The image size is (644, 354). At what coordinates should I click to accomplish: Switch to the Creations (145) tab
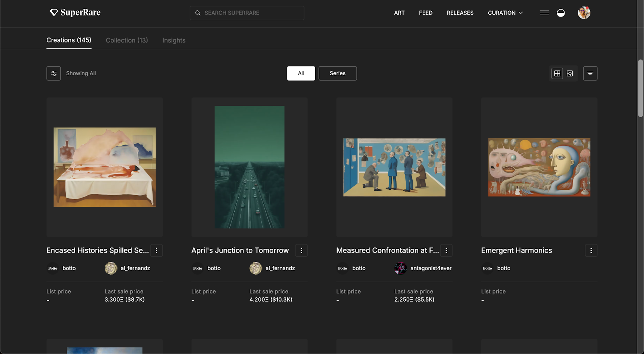pos(69,40)
